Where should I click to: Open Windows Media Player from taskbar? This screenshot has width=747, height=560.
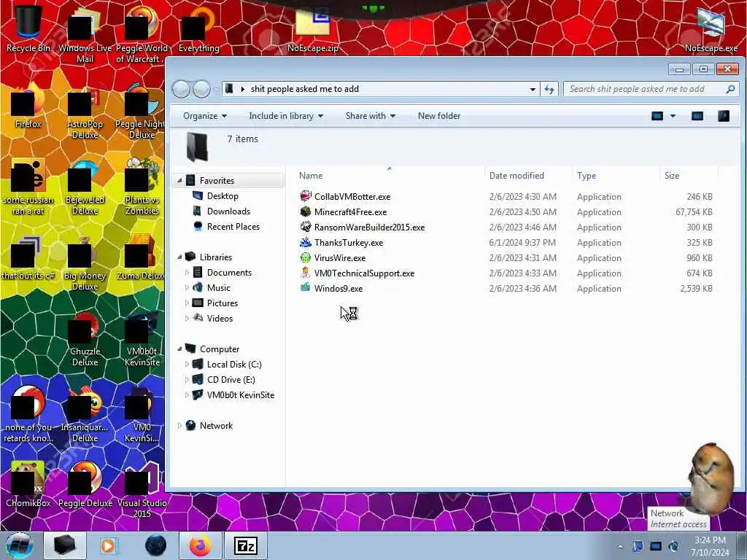109,545
